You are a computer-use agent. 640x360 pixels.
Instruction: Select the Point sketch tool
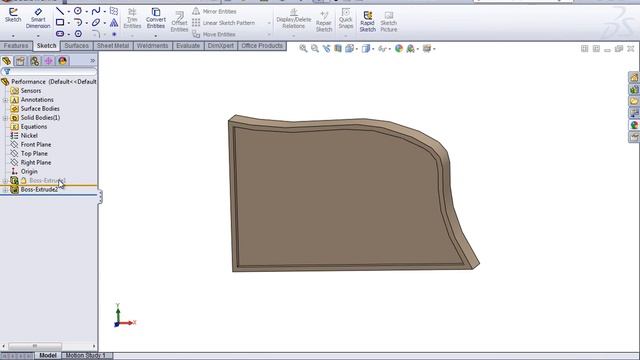coord(114,34)
